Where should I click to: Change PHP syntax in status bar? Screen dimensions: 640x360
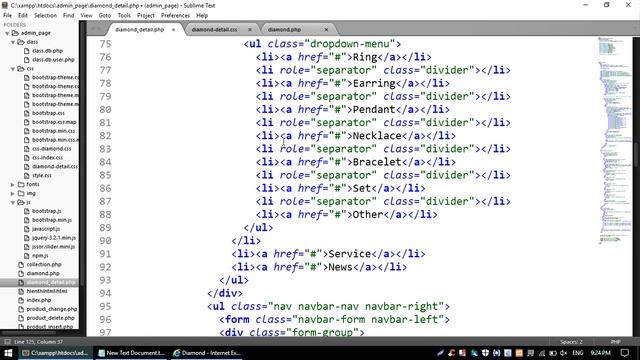coord(616,342)
